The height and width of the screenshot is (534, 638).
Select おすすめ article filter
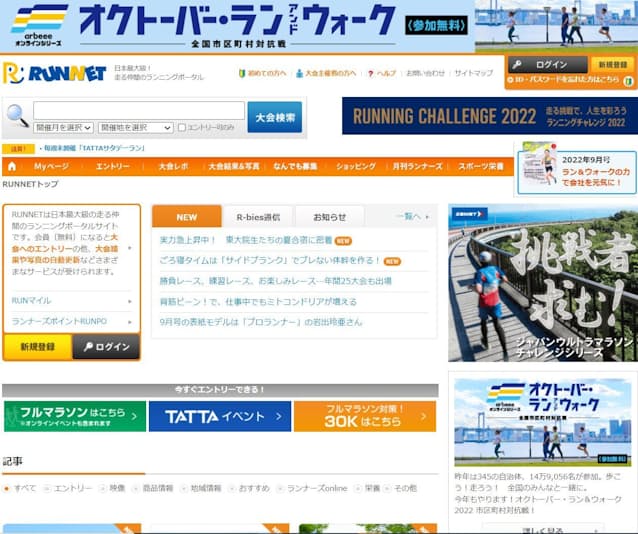click(249, 488)
